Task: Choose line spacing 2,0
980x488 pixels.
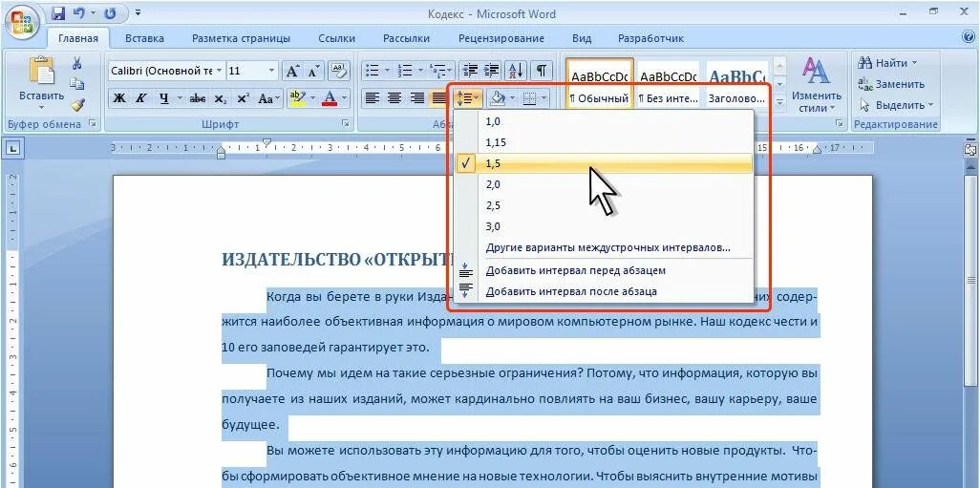Action: tap(603, 184)
